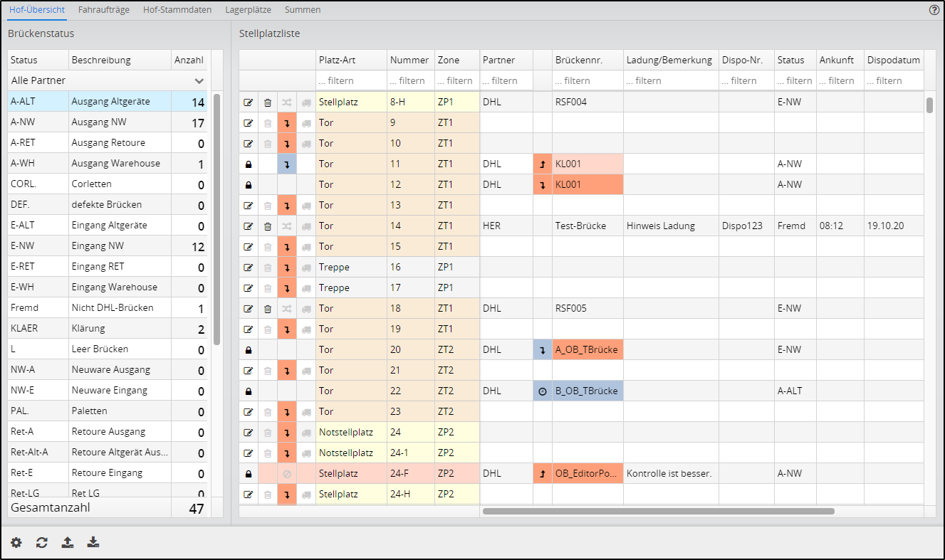Click down-arrow icon beside KL001 in Tor 12
945x560 pixels.
[x=543, y=185]
